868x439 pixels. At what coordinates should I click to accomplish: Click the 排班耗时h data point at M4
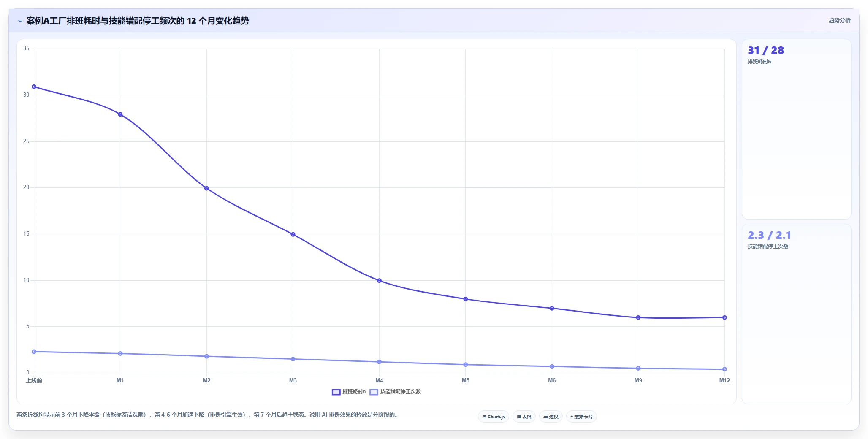[x=379, y=281]
